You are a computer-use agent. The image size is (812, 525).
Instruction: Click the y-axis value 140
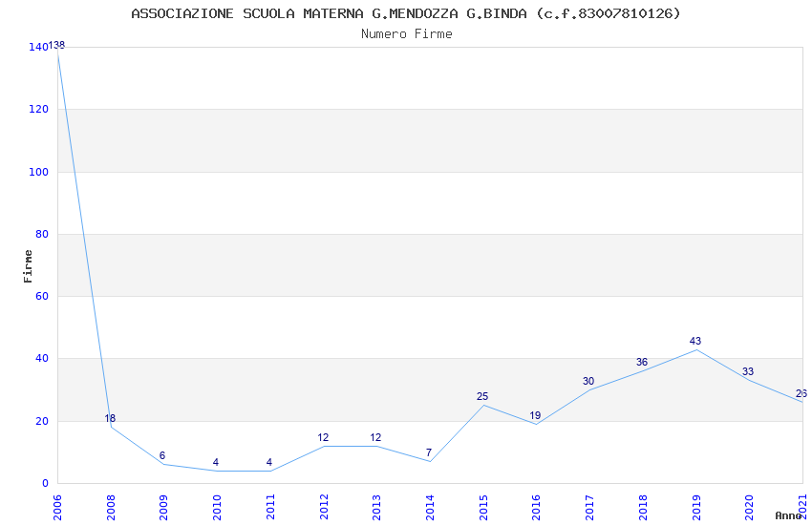(38, 47)
